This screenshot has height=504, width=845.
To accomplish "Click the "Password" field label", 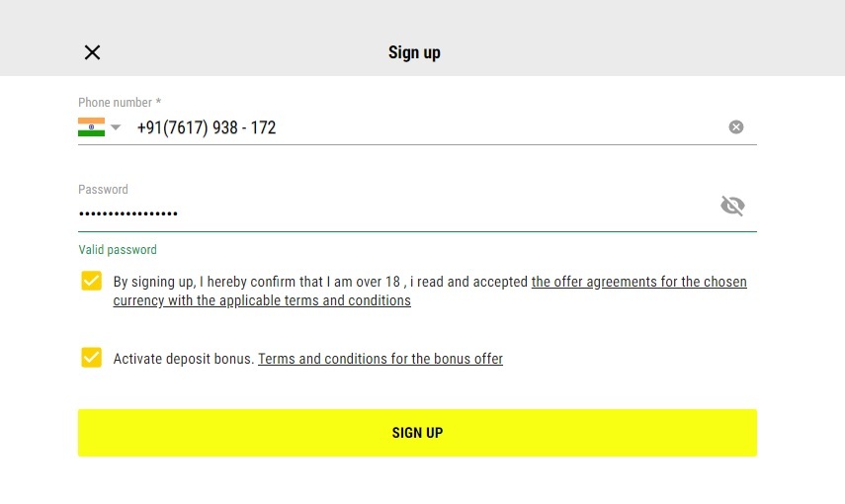I will click(x=103, y=190).
